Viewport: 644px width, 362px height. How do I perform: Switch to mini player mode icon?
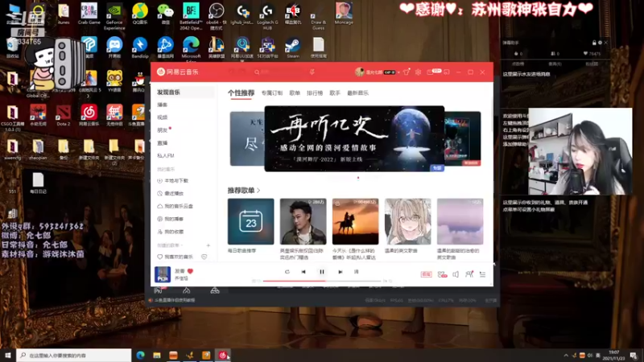pyautogui.click(x=447, y=72)
